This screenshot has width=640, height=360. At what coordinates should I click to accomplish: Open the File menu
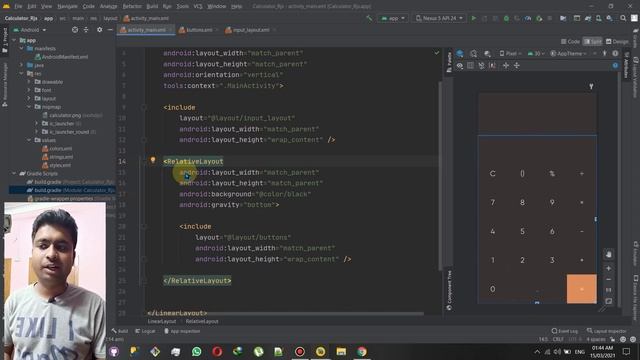18,7
